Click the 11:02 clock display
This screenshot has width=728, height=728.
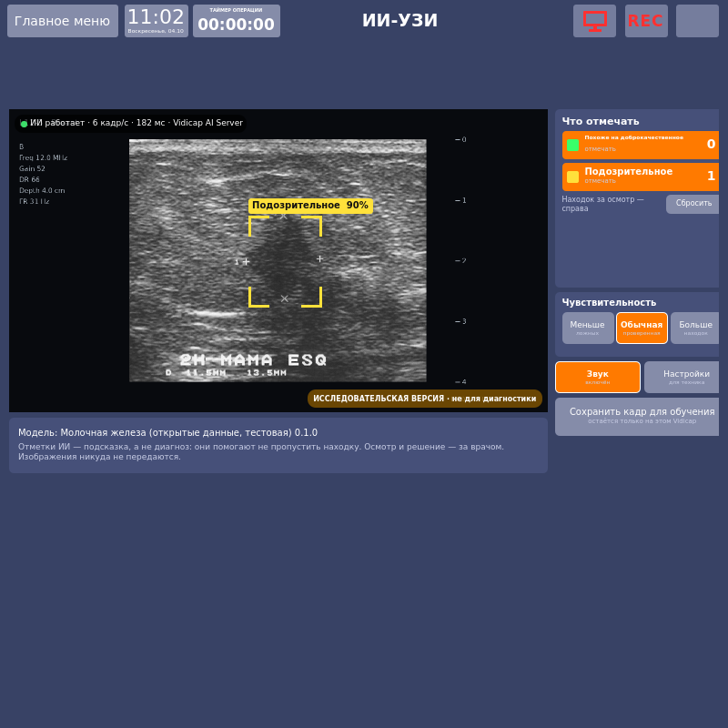(156, 21)
